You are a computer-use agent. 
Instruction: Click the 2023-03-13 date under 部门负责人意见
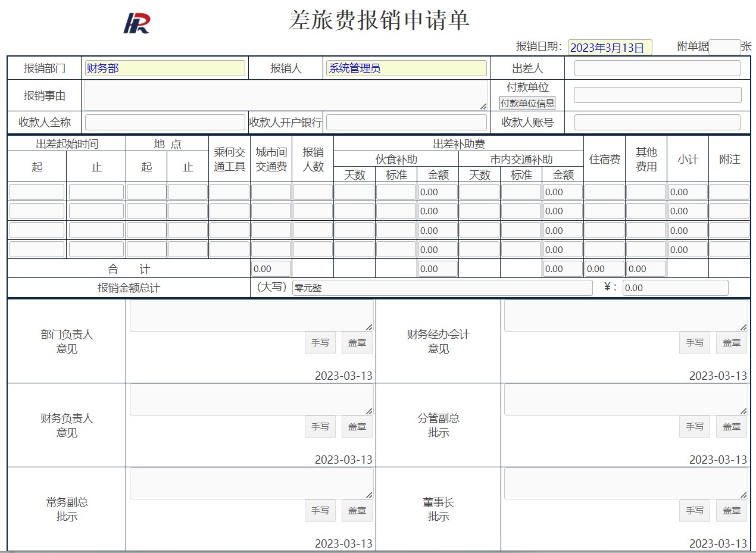pyautogui.click(x=343, y=376)
